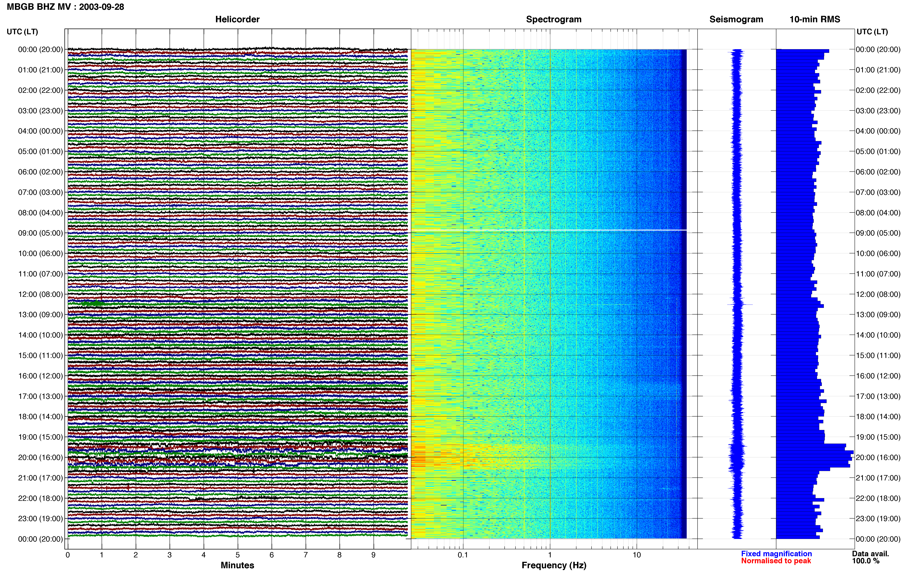
Task: Click minute tick '0' under the Helicorder
Action: [x=68, y=555]
